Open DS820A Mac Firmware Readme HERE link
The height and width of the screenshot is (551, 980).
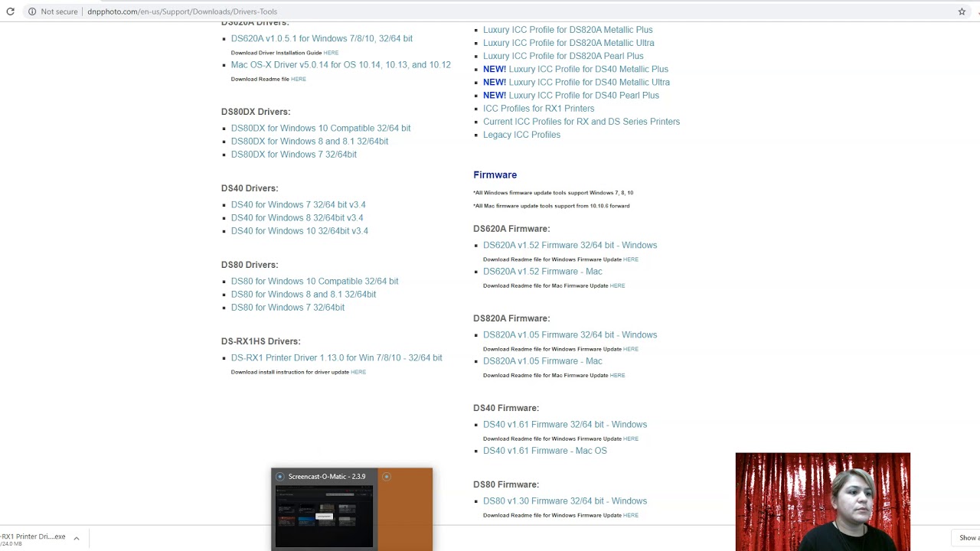click(617, 375)
